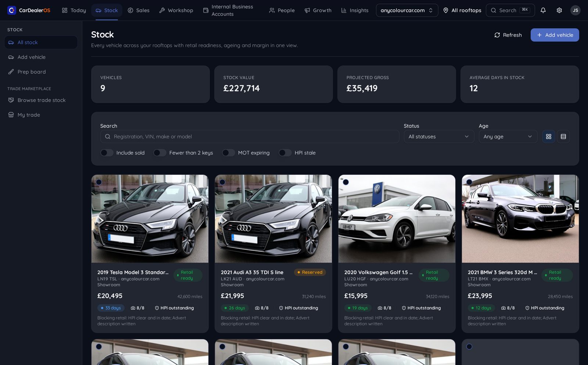This screenshot has height=365, width=588.
Task: Click the camera icon on Audi A3 card
Action: [x=257, y=308]
